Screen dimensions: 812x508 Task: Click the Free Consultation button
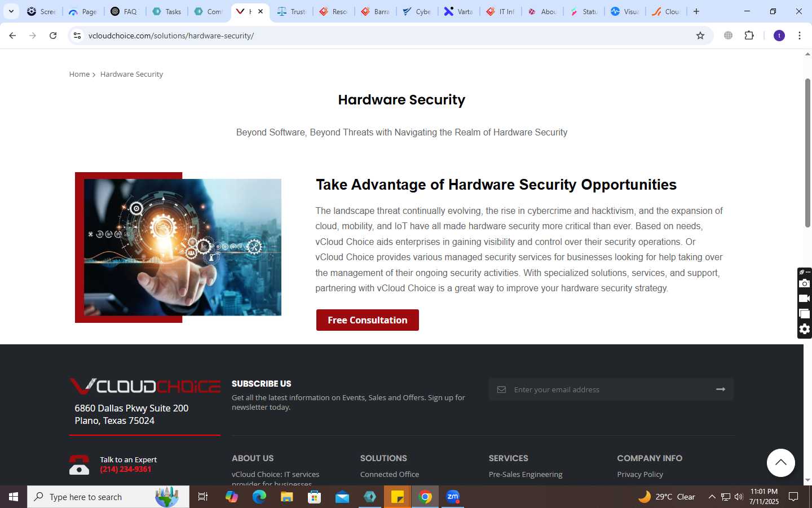[368, 320]
